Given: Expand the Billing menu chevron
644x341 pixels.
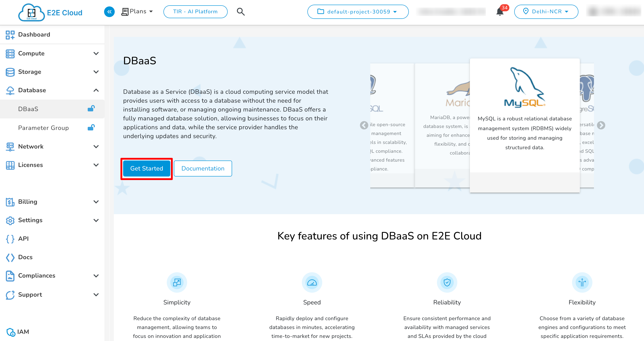Looking at the screenshot, I should 96,202.
